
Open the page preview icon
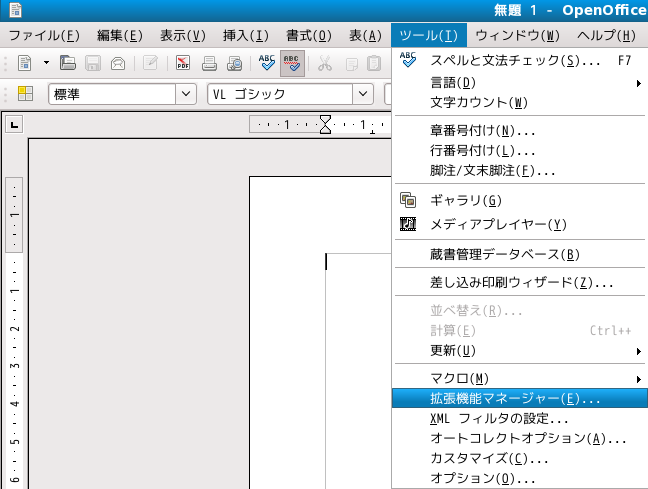click(235, 63)
